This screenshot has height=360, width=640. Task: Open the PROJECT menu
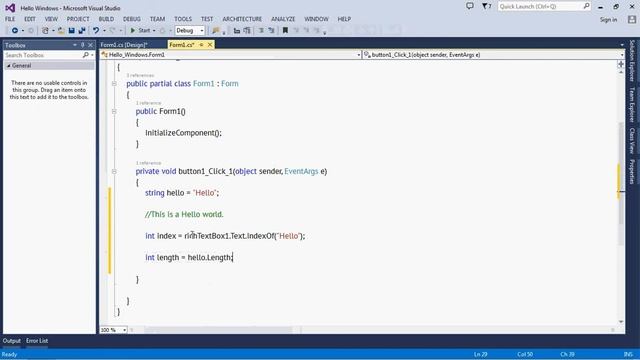coord(78,19)
